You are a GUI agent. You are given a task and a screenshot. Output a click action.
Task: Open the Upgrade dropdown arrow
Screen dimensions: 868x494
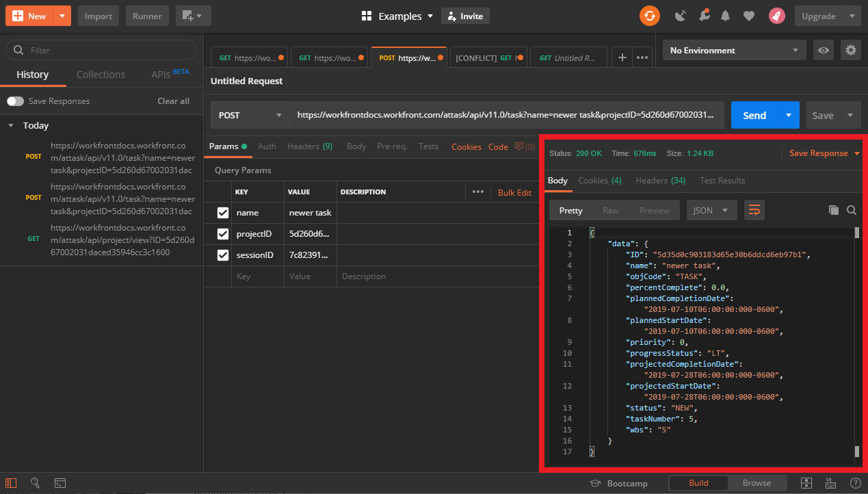click(x=852, y=16)
